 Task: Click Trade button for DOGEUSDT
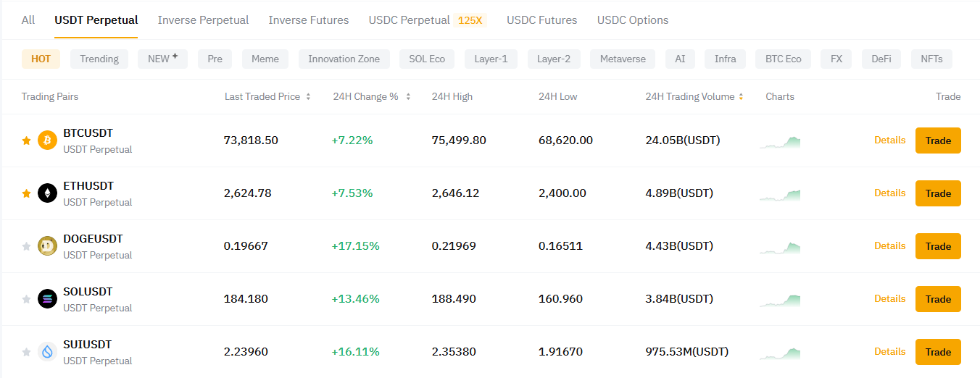(x=938, y=246)
